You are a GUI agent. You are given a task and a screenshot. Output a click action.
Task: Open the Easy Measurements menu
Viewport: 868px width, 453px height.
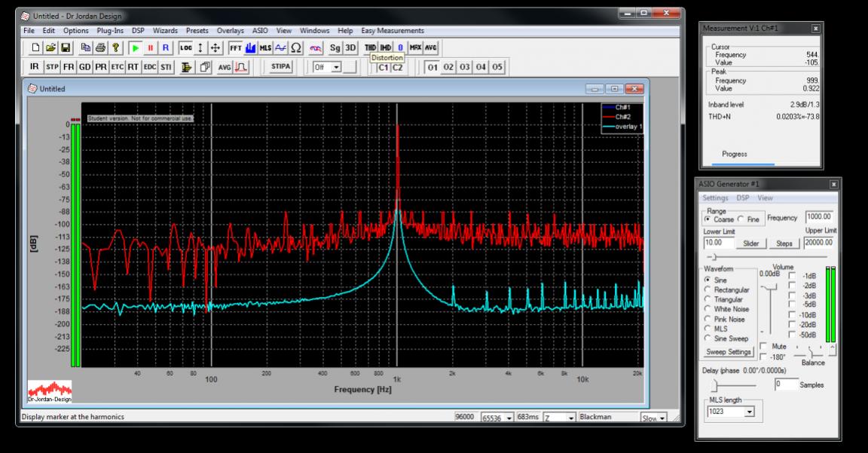393,30
